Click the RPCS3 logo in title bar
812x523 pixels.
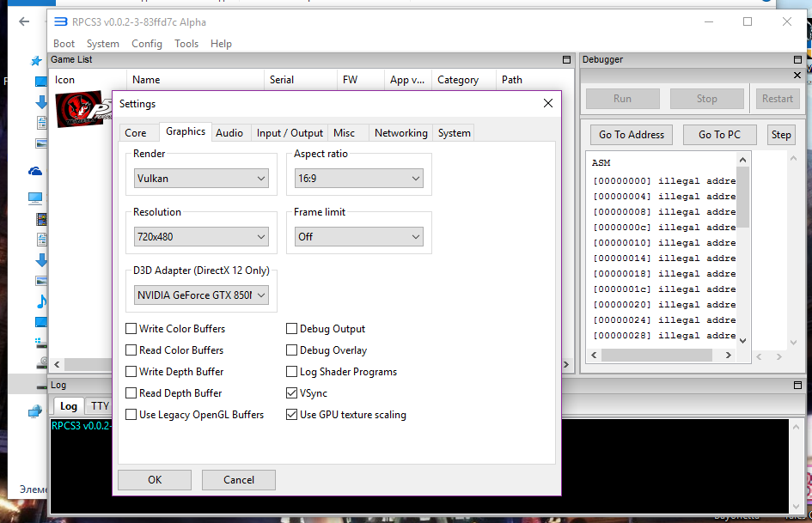(x=61, y=22)
